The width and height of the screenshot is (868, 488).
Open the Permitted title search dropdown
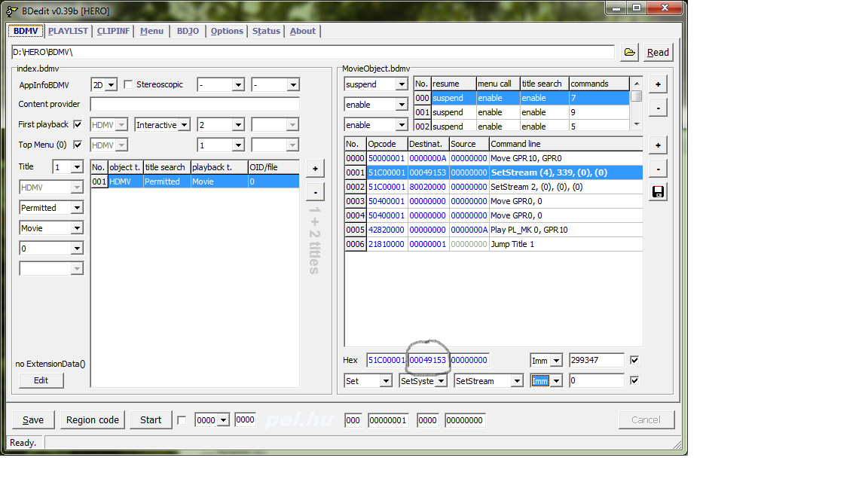[x=77, y=208]
